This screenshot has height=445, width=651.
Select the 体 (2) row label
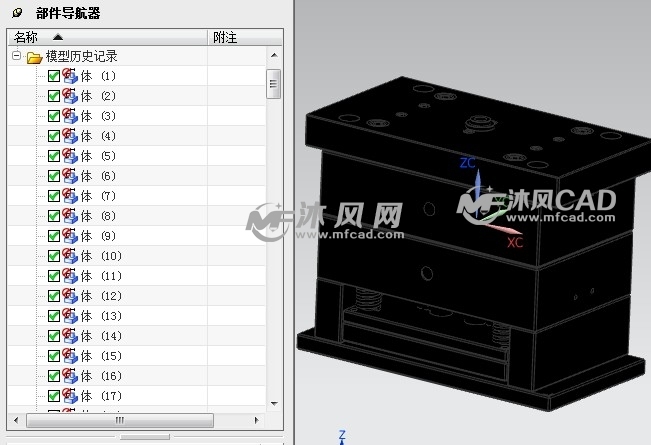click(x=98, y=96)
